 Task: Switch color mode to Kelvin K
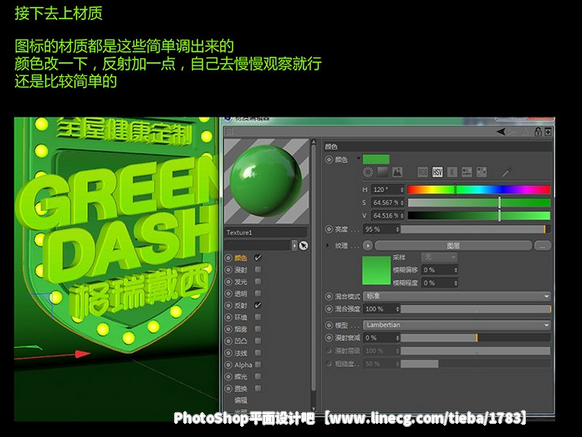click(x=452, y=172)
